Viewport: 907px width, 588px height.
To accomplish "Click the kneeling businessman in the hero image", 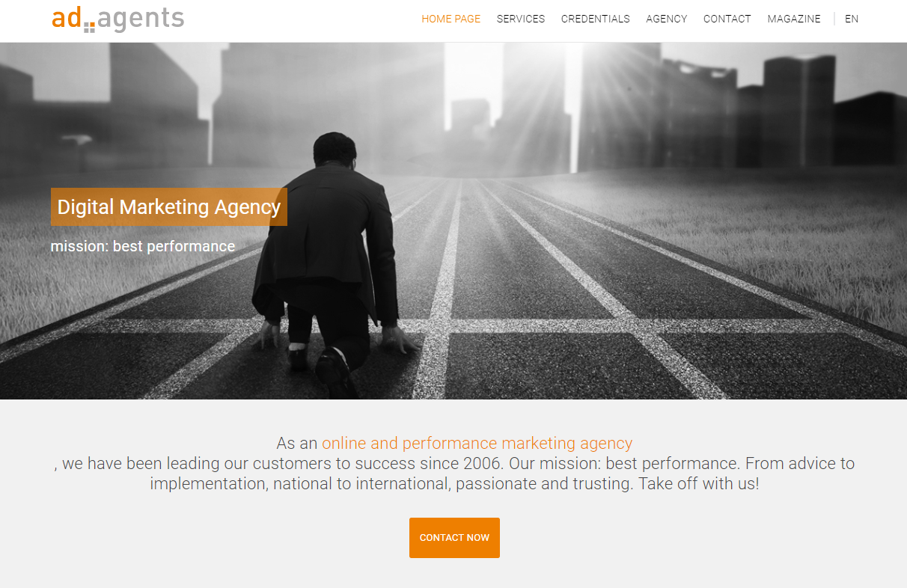I will pos(329,262).
